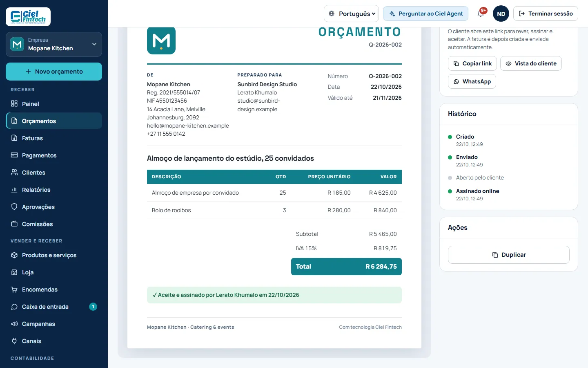Open the Português language dropdown

pos(351,13)
